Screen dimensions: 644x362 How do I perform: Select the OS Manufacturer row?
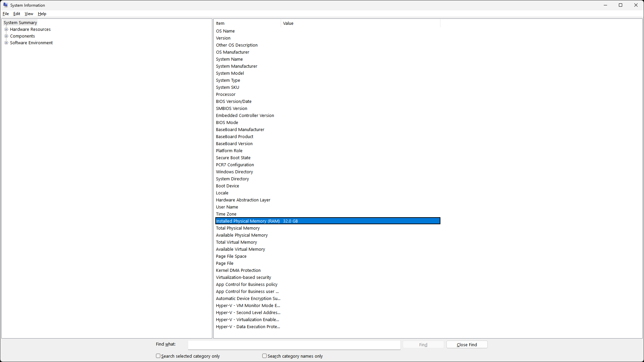coord(328,52)
